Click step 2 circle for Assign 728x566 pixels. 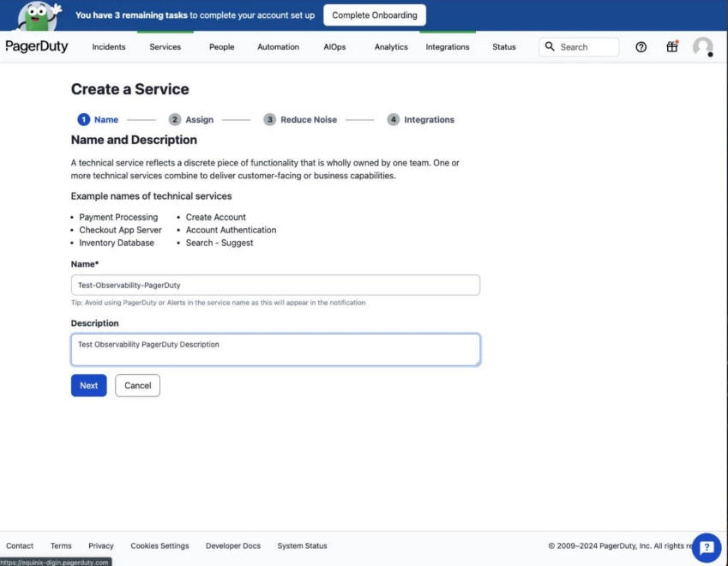tap(175, 119)
